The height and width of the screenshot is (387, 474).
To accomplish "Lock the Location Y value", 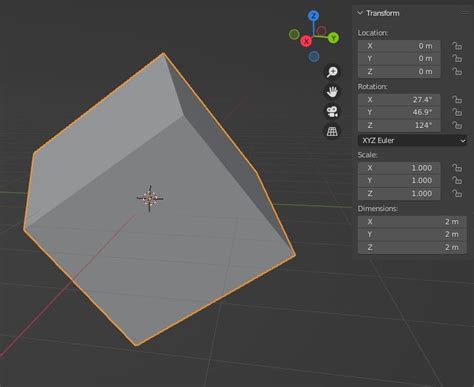I will [457, 58].
